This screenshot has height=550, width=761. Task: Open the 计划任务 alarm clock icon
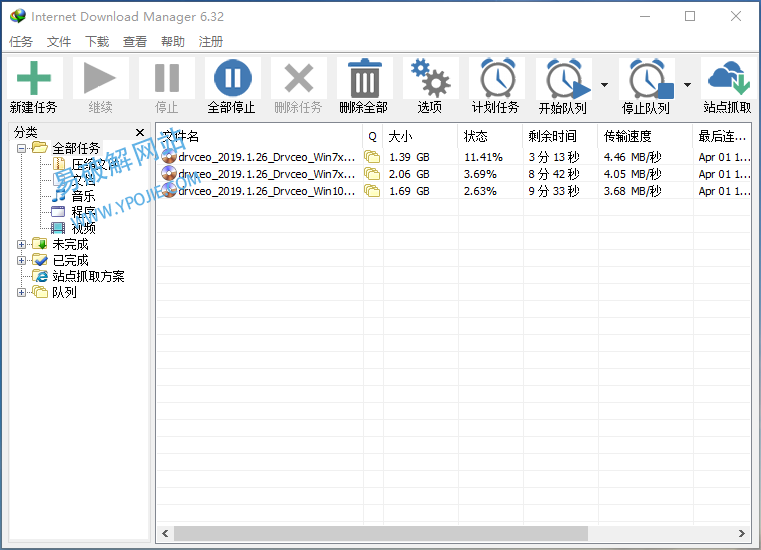click(497, 78)
